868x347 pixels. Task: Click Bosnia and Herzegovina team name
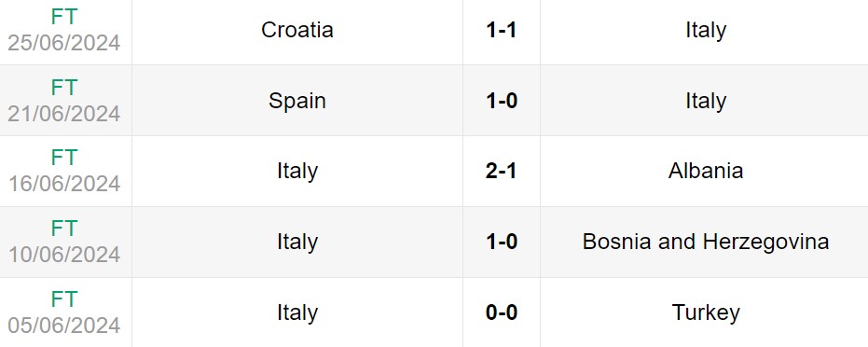click(x=706, y=243)
